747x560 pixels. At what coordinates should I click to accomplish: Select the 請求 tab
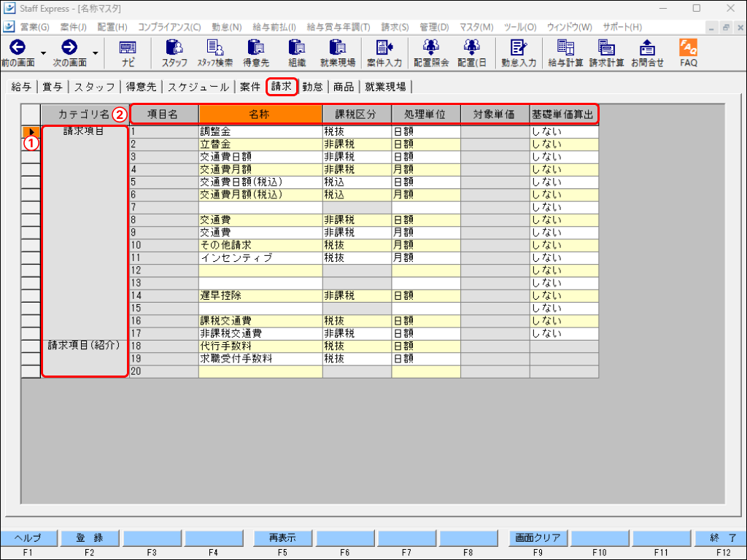point(282,87)
